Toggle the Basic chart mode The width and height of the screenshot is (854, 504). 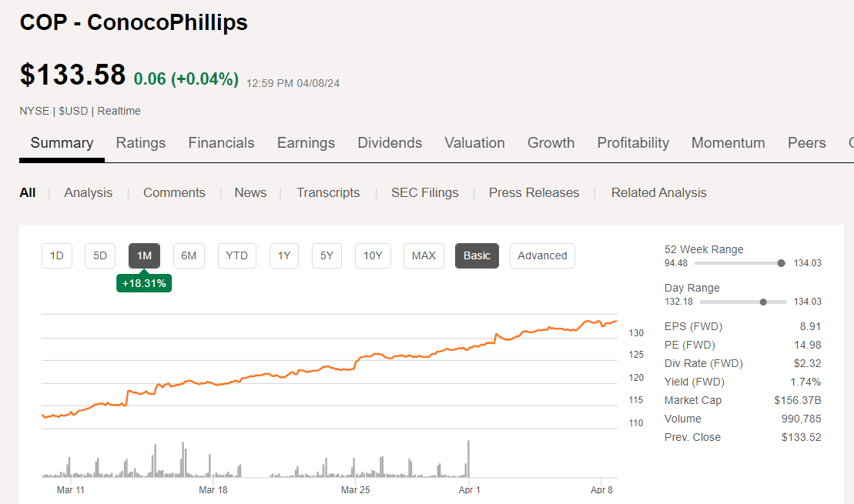[x=477, y=255]
